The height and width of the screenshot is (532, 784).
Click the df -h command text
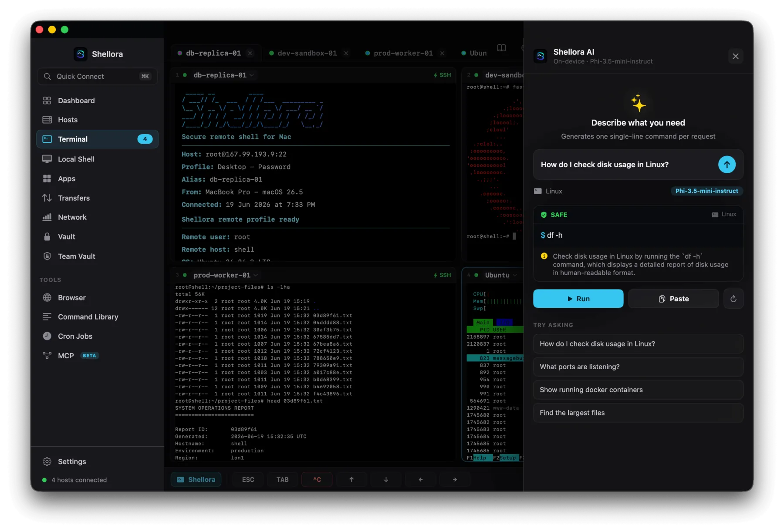coord(554,235)
